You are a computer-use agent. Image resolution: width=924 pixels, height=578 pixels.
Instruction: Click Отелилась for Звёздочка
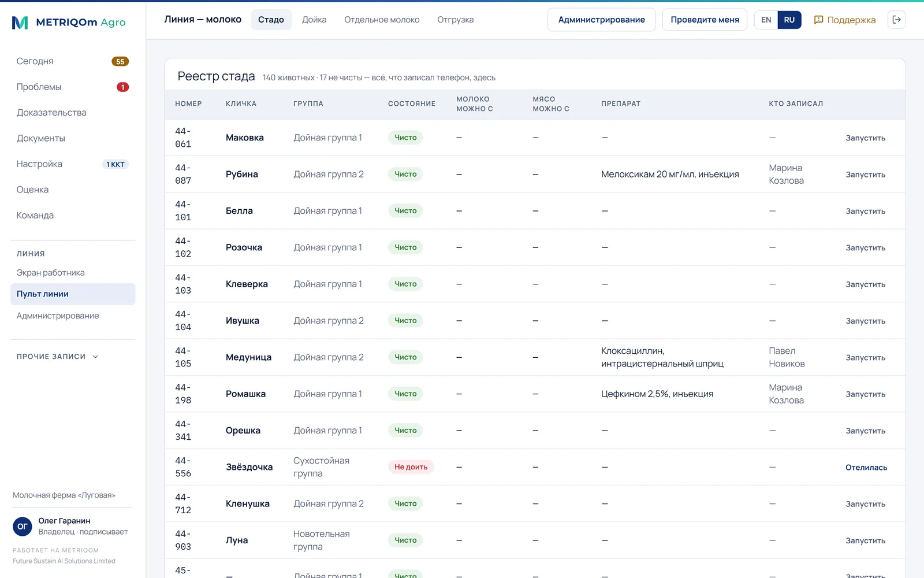click(866, 468)
